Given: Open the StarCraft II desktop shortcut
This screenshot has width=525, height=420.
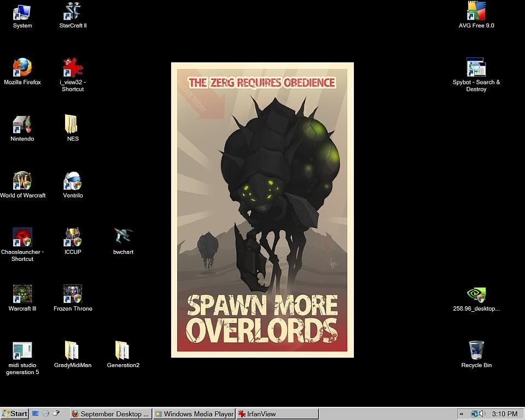Looking at the screenshot, I should point(73,12).
